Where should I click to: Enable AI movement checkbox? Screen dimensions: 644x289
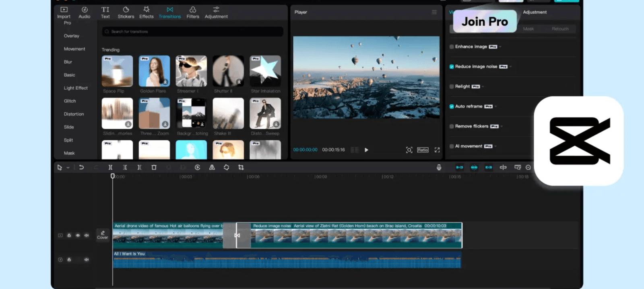[452, 146]
